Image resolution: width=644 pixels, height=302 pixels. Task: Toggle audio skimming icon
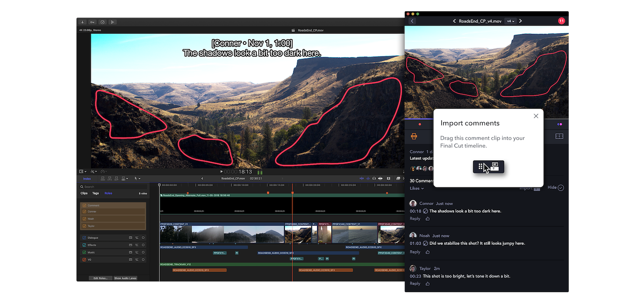tap(368, 179)
